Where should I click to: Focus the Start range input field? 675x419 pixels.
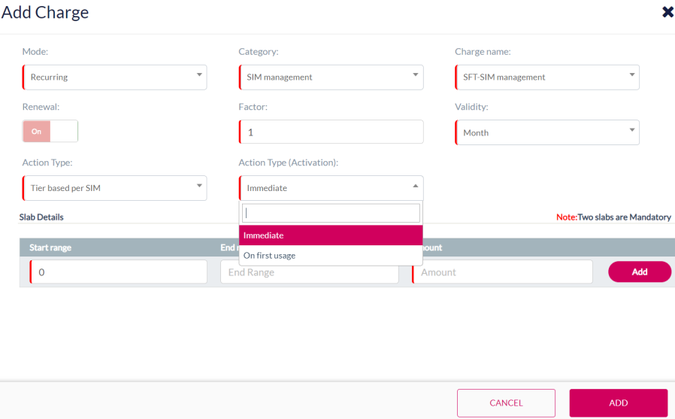[x=118, y=272]
